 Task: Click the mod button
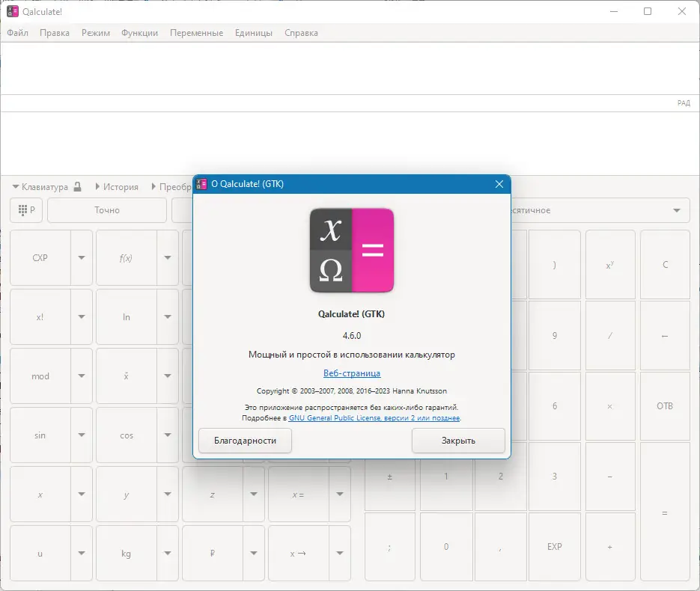[40, 376]
